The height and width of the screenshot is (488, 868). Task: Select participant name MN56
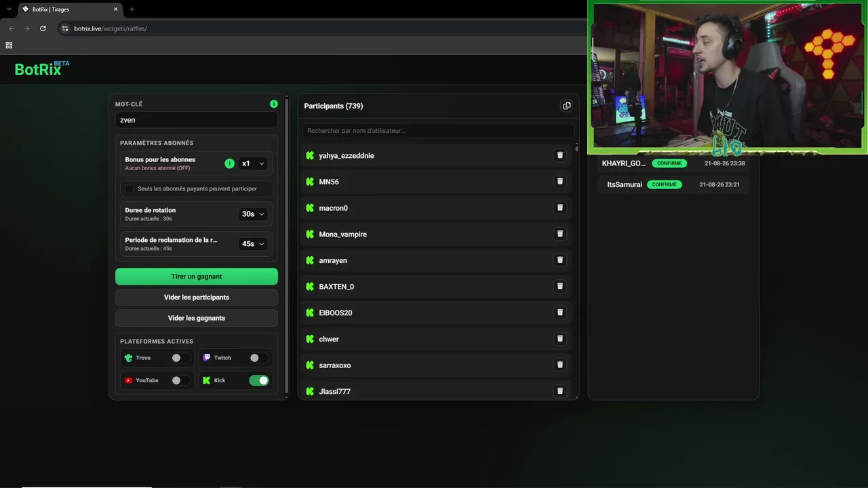(x=329, y=182)
